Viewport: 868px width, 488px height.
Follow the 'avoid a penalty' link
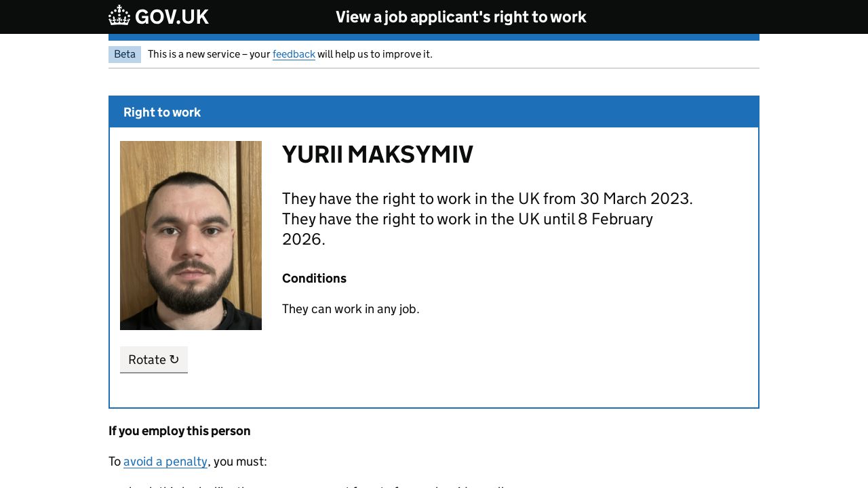click(x=165, y=462)
